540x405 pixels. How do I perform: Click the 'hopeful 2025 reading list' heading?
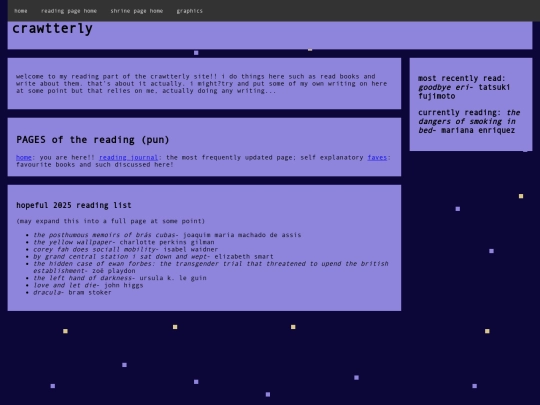(x=74, y=205)
